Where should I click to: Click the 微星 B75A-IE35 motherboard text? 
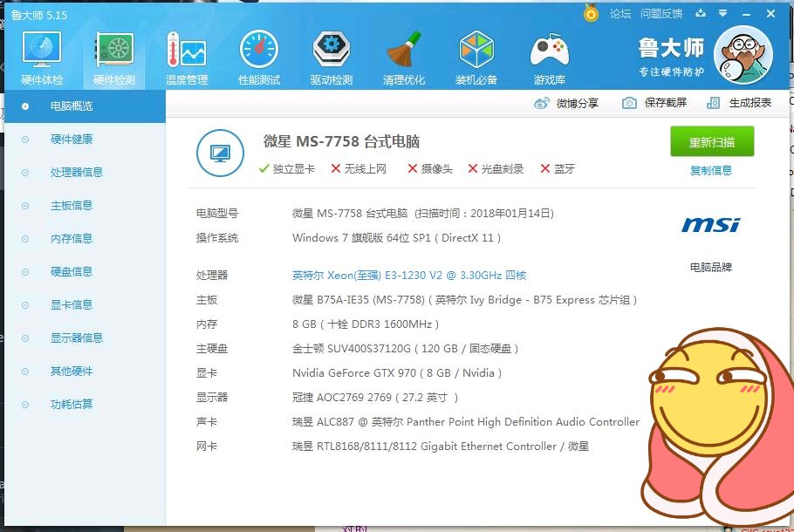point(464,300)
